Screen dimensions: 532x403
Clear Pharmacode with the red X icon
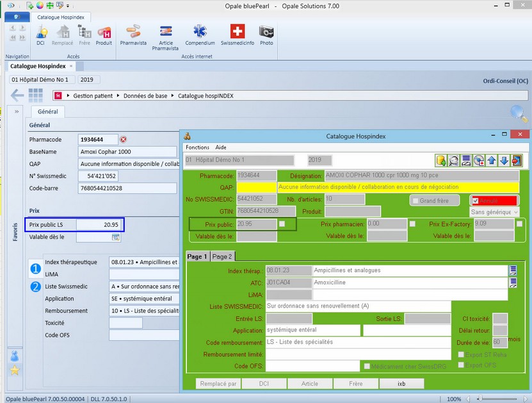[x=124, y=140]
